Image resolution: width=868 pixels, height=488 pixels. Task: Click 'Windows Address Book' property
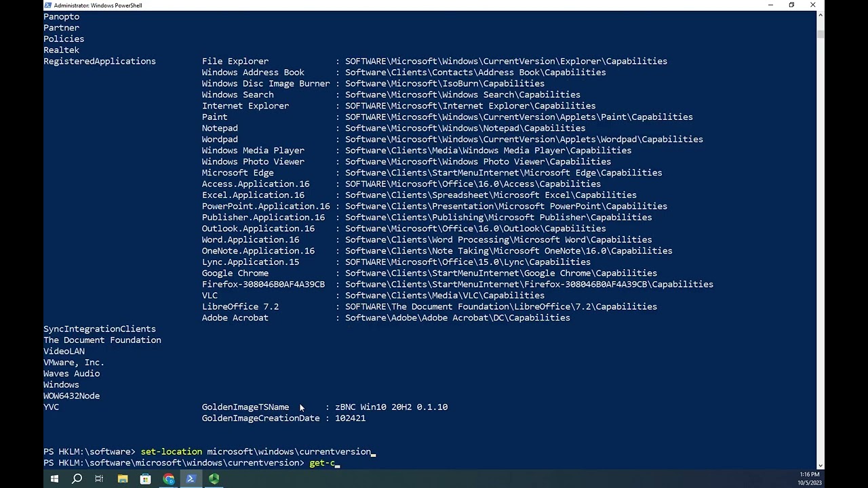click(x=253, y=73)
